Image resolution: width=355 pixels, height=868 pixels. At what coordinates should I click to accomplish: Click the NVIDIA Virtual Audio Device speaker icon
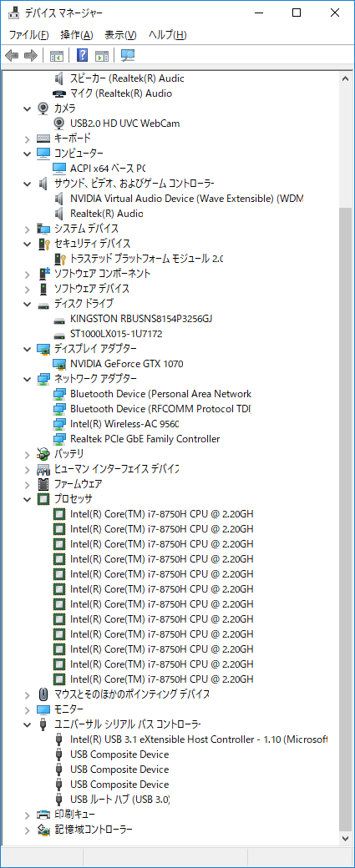click(59, 198)
